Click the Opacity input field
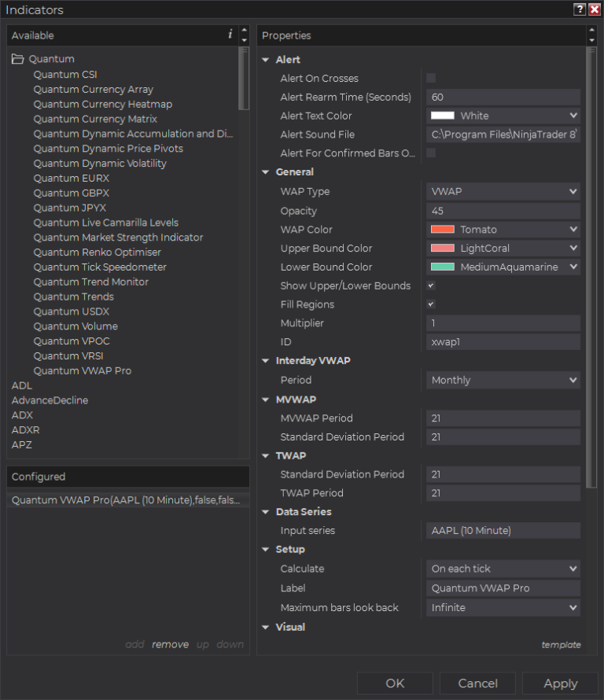604x700 pixels. coord(503,211)
